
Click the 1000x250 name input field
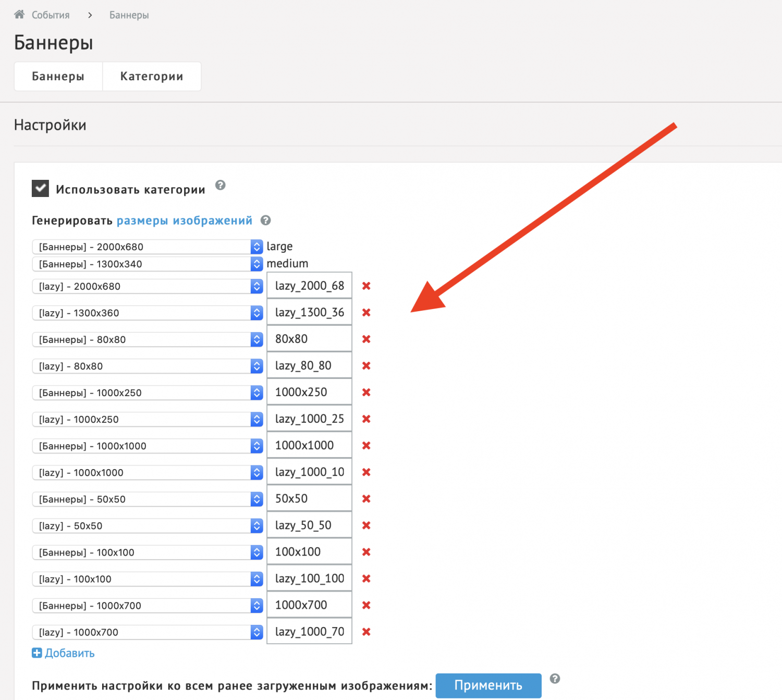click(x=309, y=392)
